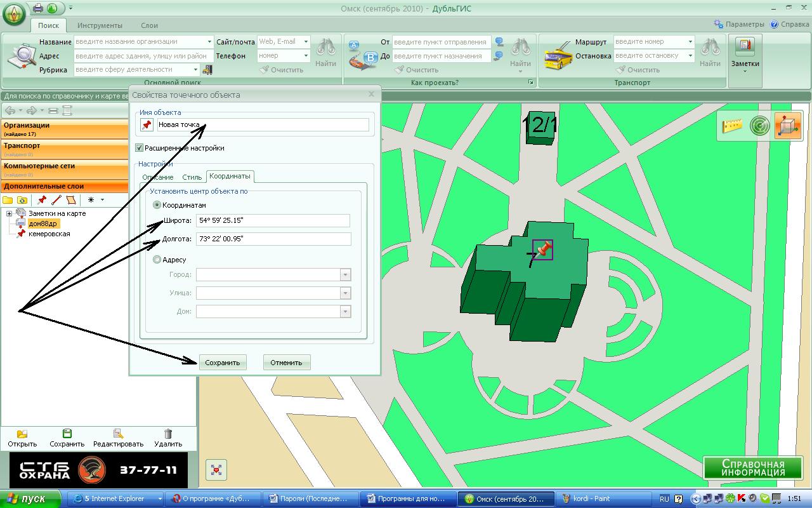Click the Широта latitude field

click(273, 220)
